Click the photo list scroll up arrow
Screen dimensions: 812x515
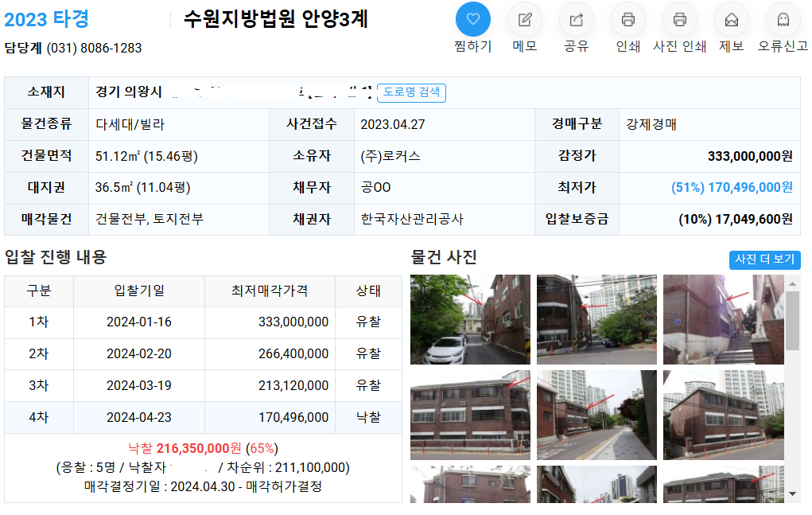[792, 283]
